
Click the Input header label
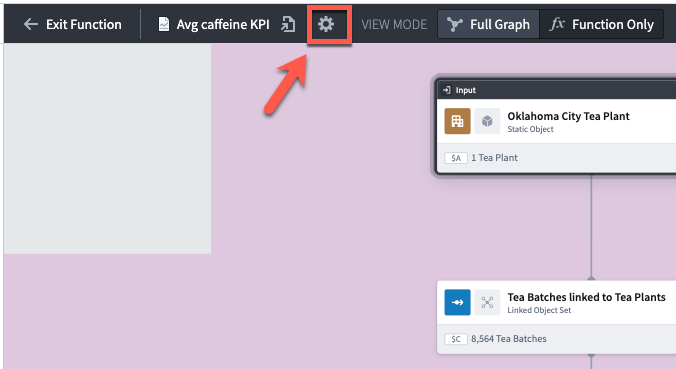coord(466,90)
